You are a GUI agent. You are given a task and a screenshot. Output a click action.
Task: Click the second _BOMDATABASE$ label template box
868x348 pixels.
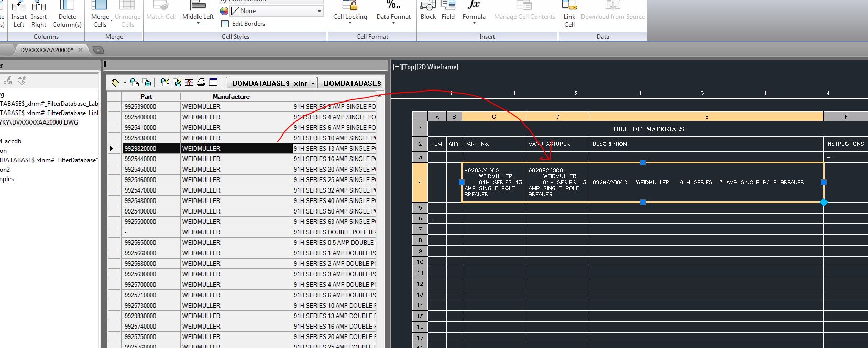click(350, 83)
